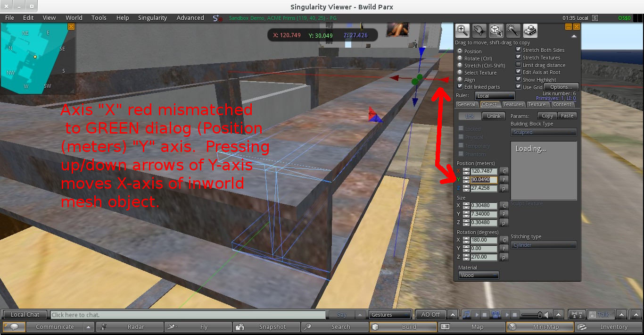The height and width of the screenshot is (335, 644).
Task: Select the Move (hand) tool
Action: click(479, 31)
